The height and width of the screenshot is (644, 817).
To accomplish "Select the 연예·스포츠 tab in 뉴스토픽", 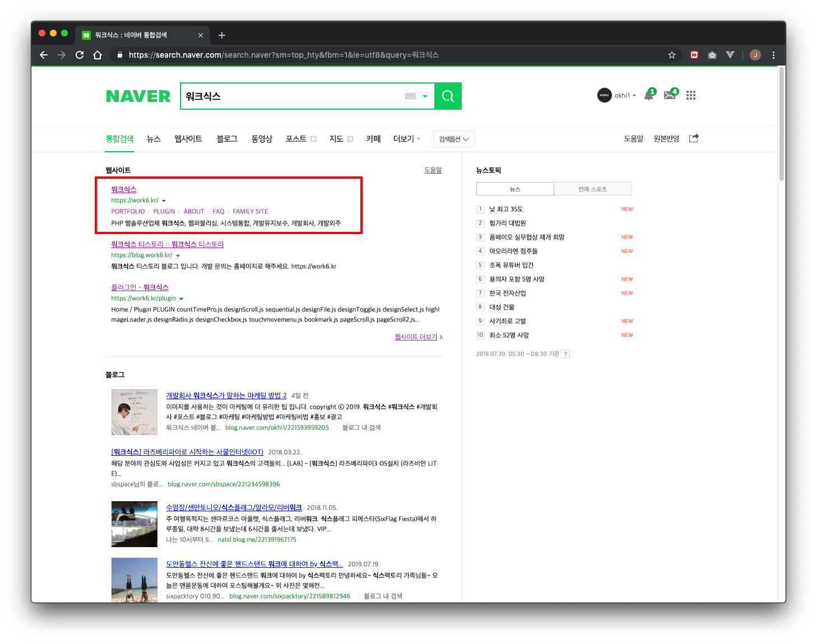I will pos(593,189).
